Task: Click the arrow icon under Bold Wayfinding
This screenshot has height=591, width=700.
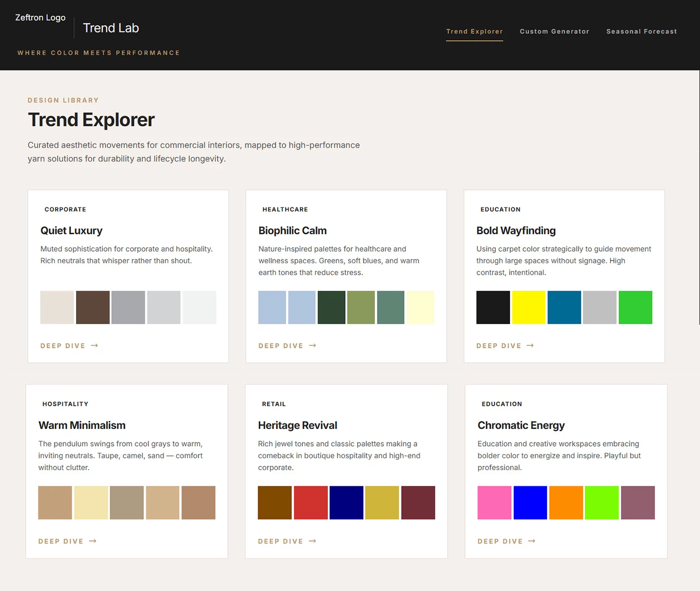Action: [530, 346]
